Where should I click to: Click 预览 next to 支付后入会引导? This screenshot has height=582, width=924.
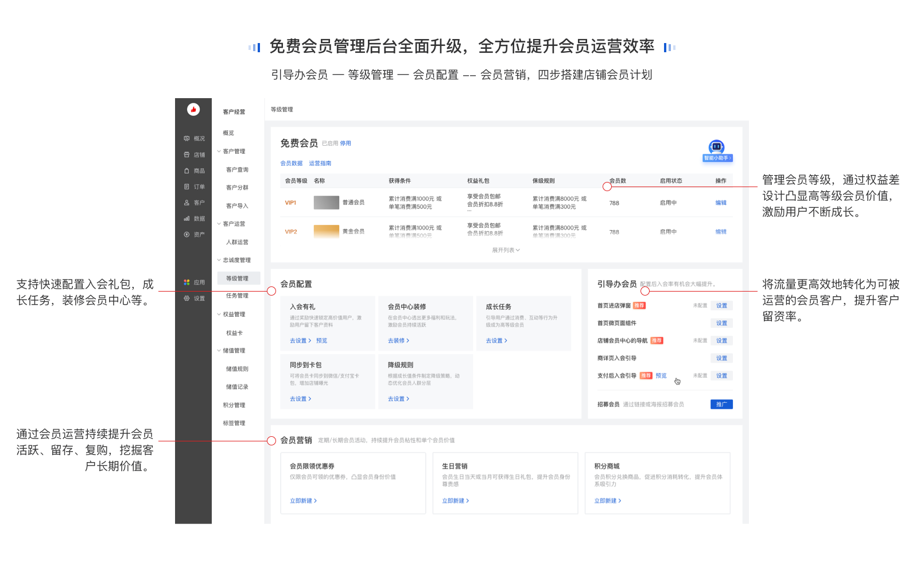[661, 376]
